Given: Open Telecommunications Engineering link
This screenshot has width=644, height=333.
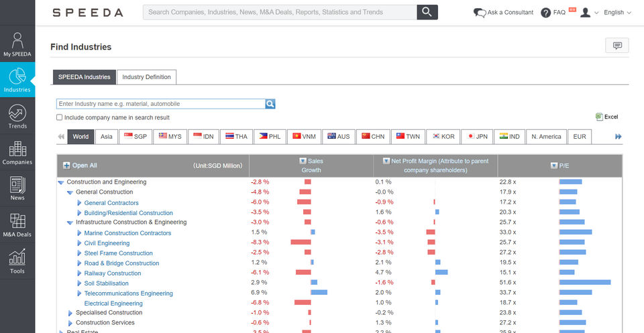Looking at the screenshot, I should [x=129, y=293].
